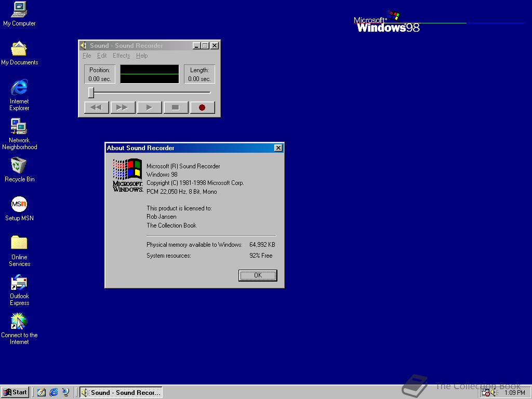Screen dimensions: 532x399
Task: Launch Internet Explorer from Quick Launch
Action: pos(54,392)
